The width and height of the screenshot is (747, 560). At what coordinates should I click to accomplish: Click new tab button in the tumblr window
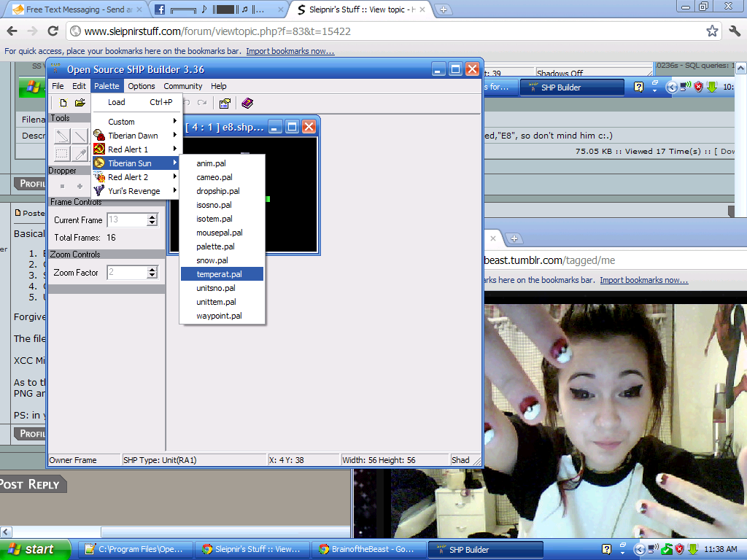pos(514,238)
